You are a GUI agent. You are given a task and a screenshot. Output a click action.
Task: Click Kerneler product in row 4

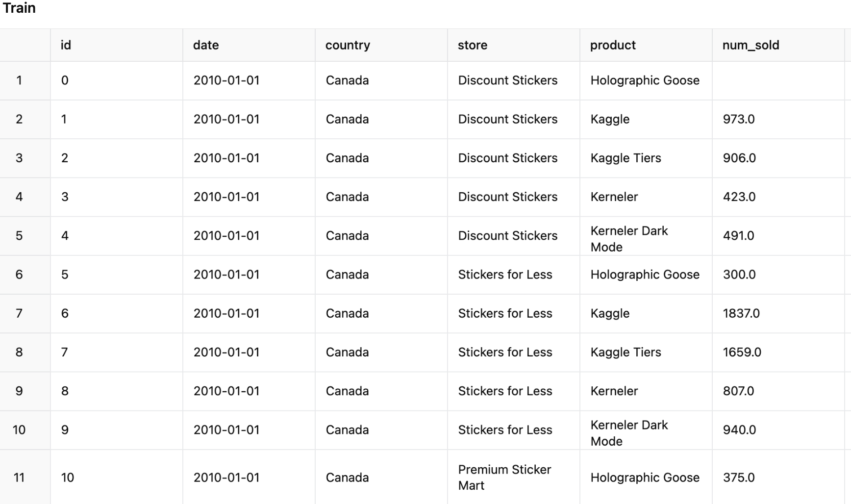[x=614, y=197]
